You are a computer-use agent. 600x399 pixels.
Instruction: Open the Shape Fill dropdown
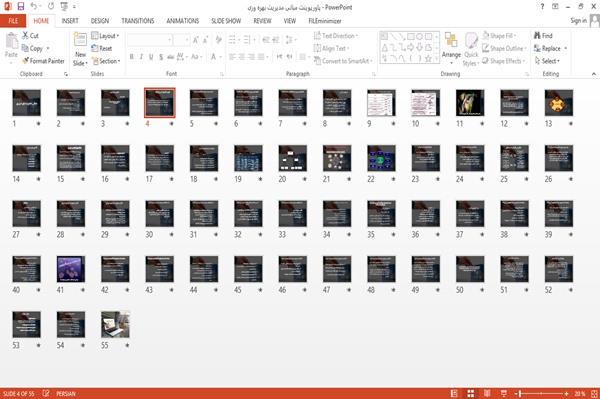499,36
